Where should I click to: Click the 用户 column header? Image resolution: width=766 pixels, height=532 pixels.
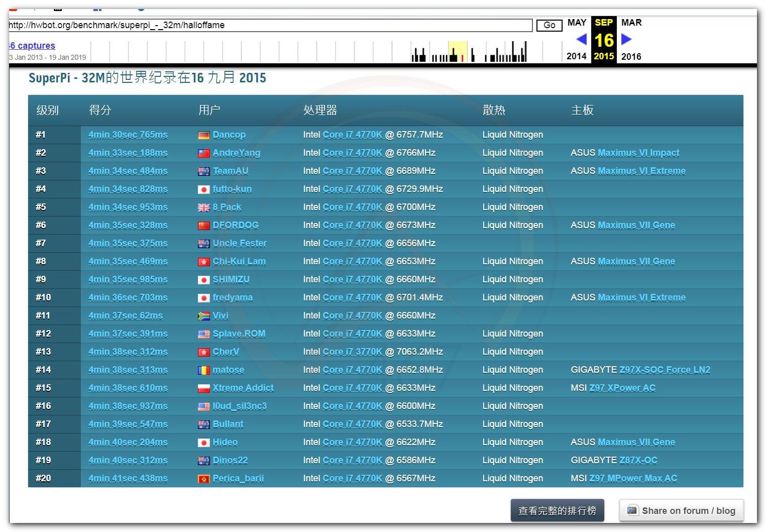click(x=209, y=110)
